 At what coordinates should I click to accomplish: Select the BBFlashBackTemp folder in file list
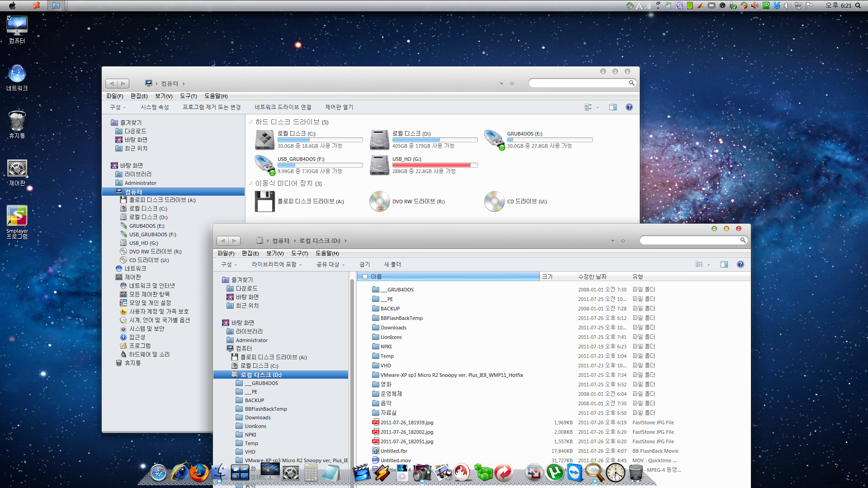click(401, 318)
